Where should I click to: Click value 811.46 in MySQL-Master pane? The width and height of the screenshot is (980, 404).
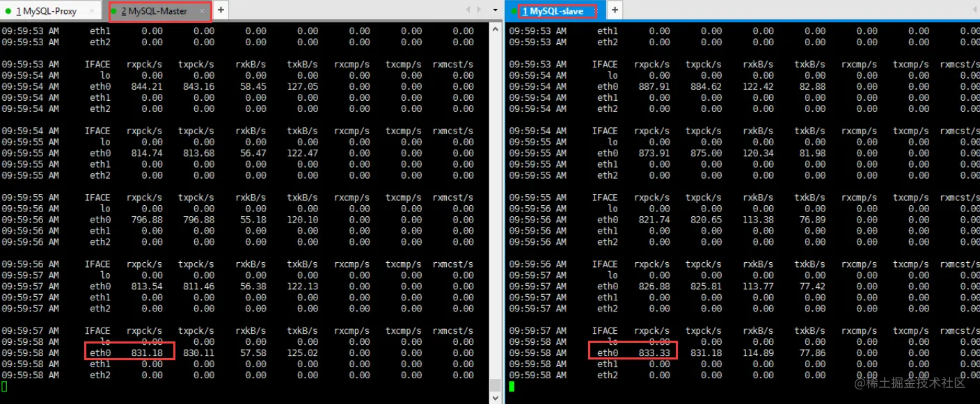click(x=198, y=286)
